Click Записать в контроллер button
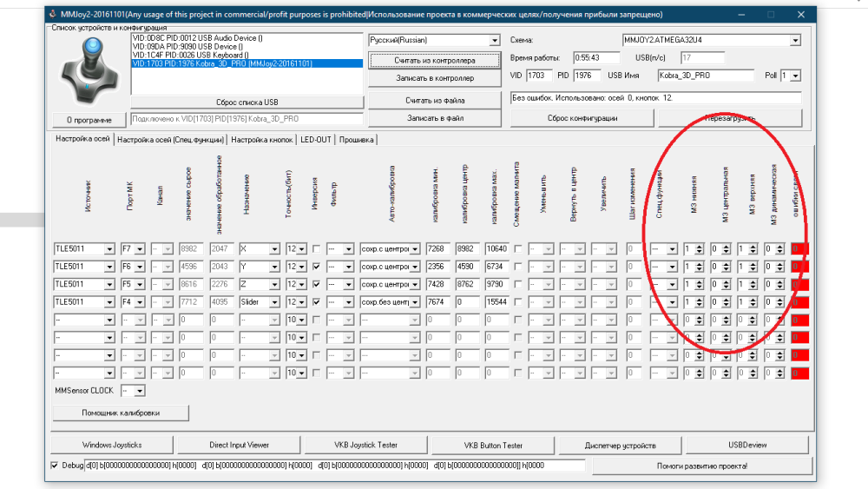The image size is (868, 489). 435,78
